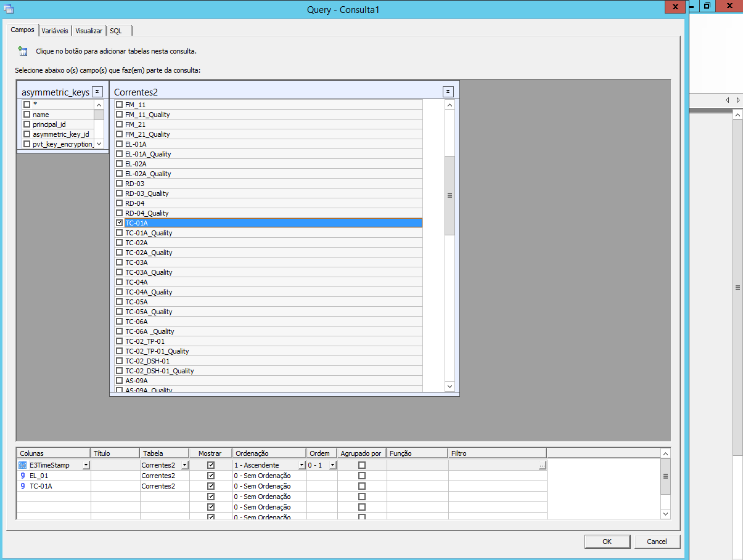
Task: Open the filter editor ellipsis button
Action: pos(542,465)
